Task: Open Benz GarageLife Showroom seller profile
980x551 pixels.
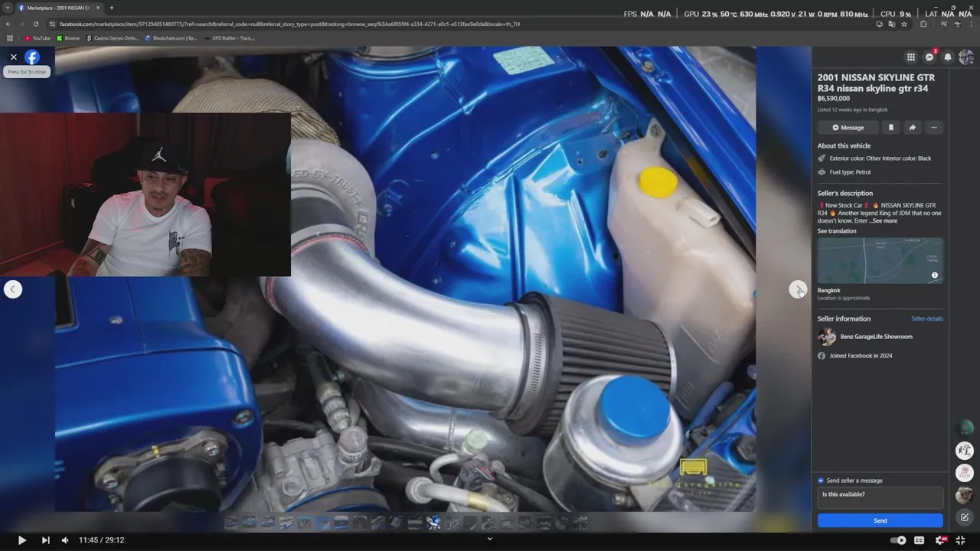Action: coord(876,337)
